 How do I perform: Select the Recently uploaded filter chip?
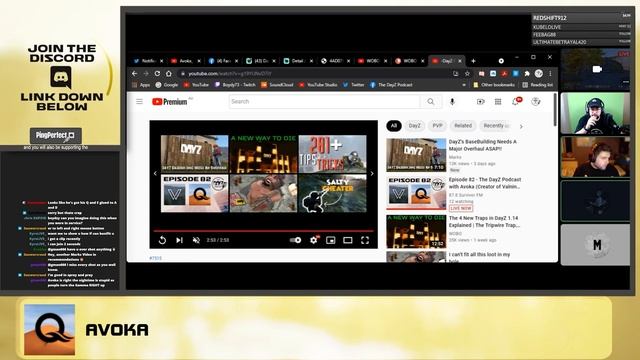tap(496, 126)
